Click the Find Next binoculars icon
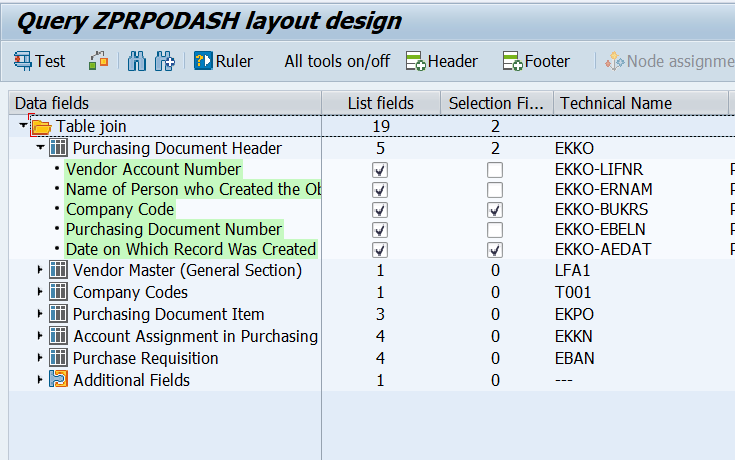Screen dimensions: 735x460 coord(165,61)
